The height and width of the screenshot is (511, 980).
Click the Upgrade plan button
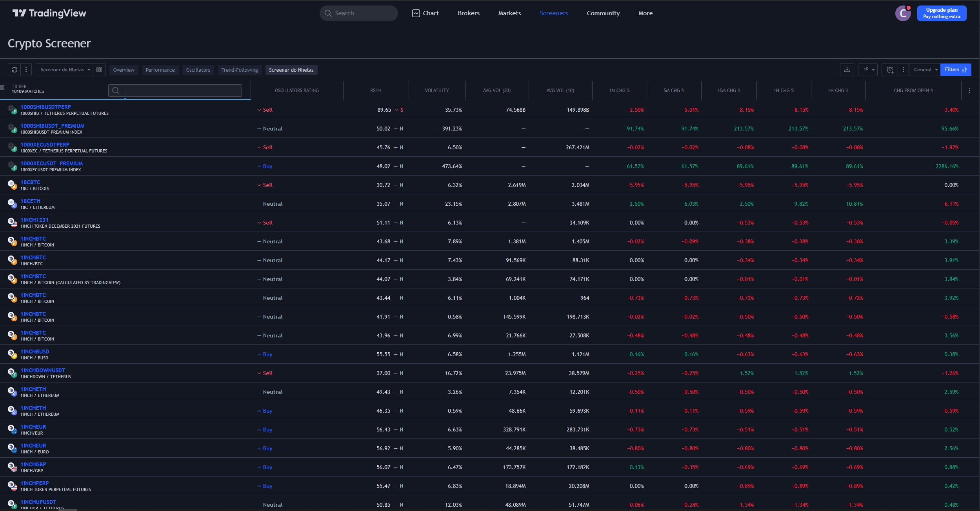pyautogui.click(x=942, y=13)
